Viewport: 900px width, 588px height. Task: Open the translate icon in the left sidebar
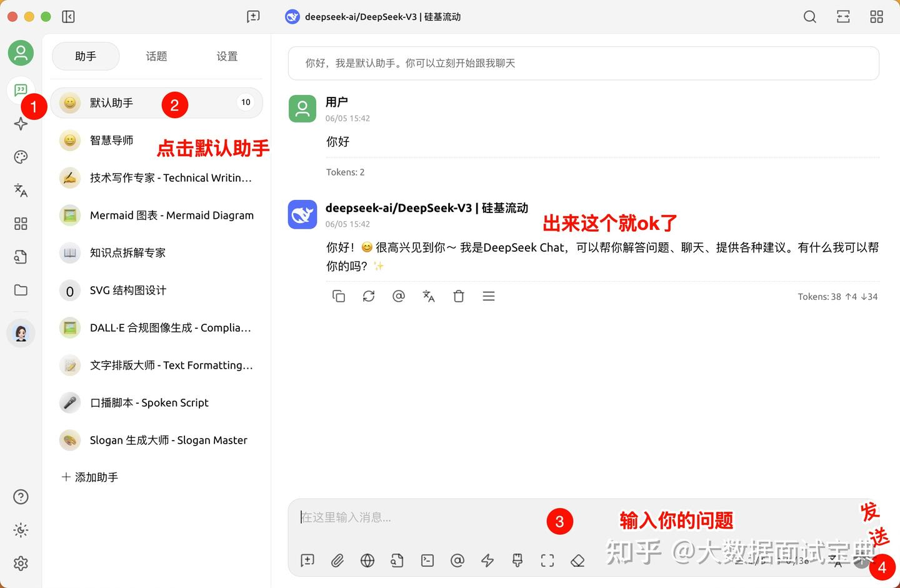pyautogui.click(x=21, y=190)
